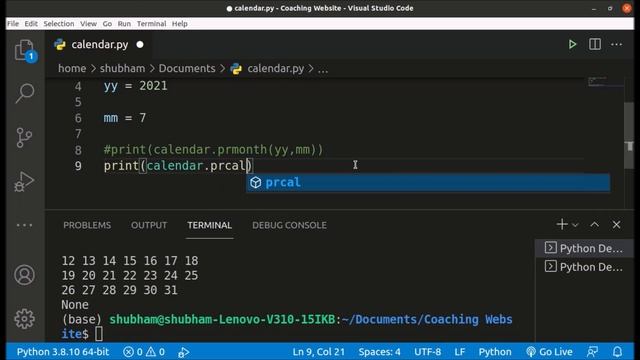Close unsaved calendar.py tab dot
The image size is (640, 360).
point(140,44)
